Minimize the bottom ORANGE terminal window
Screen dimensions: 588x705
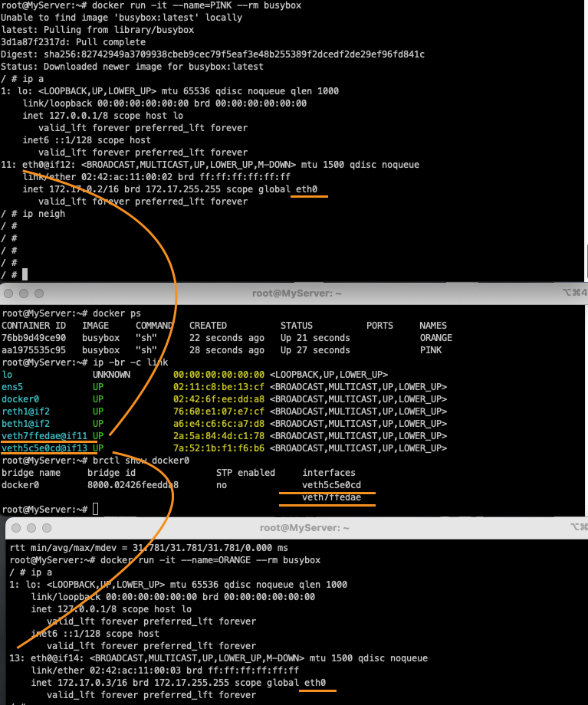(31, 528)
